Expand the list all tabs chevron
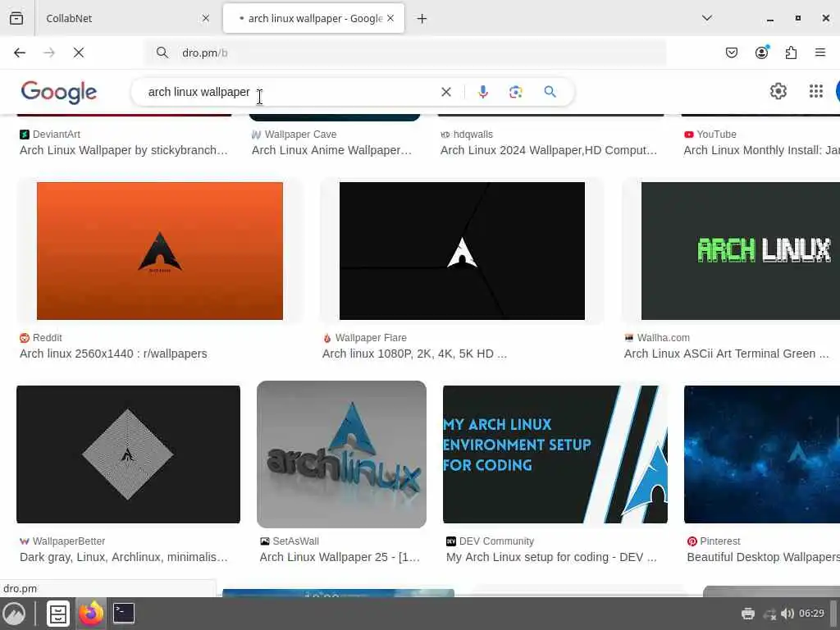The width and height of the screenshot is (840, 630). click(707, 18)
